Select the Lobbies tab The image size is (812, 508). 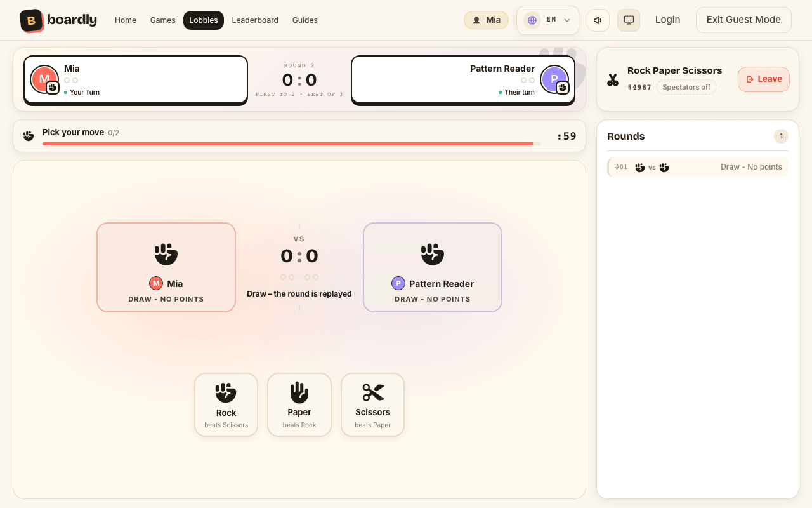coord(204,20)
